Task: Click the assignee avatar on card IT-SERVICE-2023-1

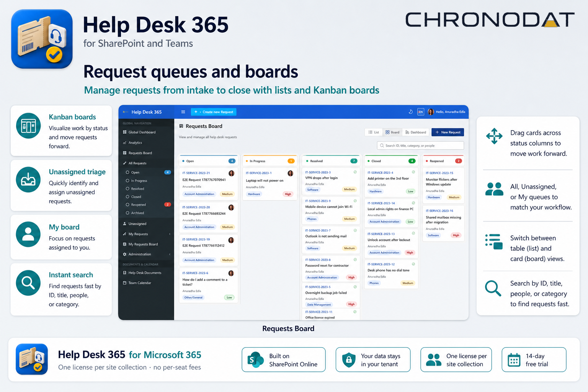Action: (x=291, y=173)
